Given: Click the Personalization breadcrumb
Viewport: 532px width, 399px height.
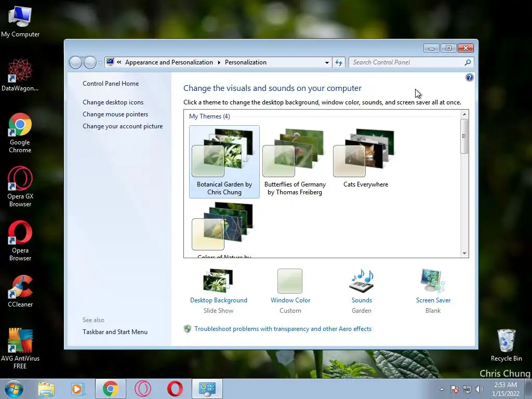Looking at the screenshot, I should [246, 62].
